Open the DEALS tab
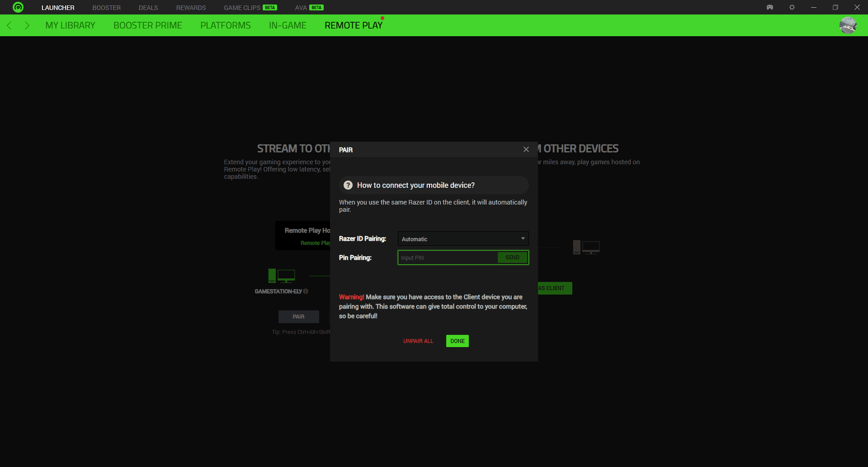Viewport: 868px width, 467px height. pyautogui.click(x=148, y=8)
